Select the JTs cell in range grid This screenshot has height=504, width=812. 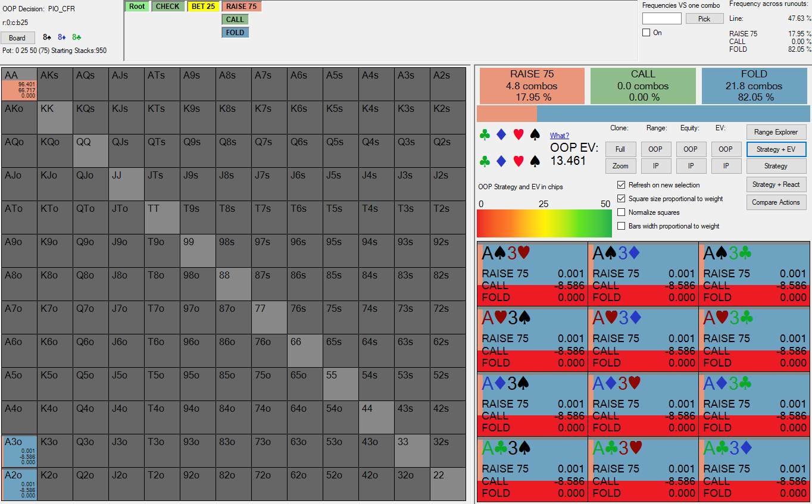(162, 184)
